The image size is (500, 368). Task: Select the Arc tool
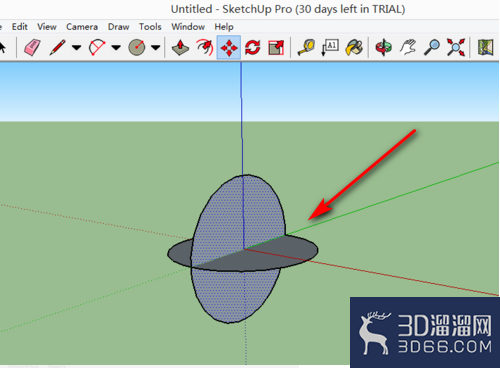[97, 47]
